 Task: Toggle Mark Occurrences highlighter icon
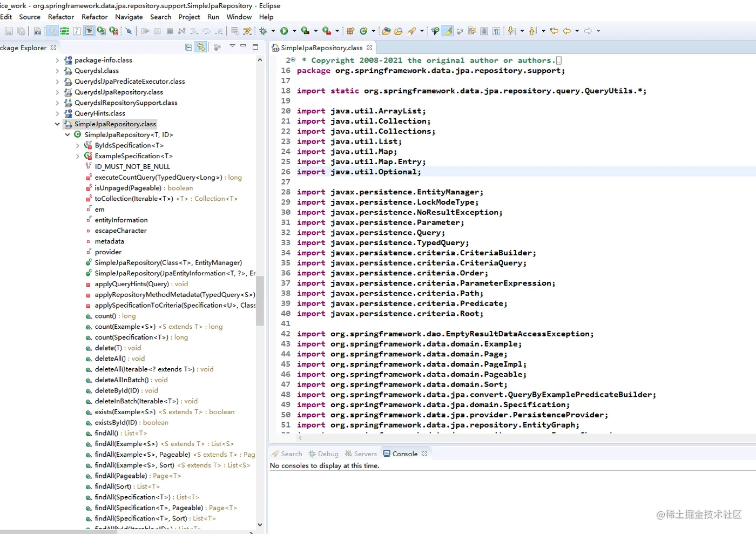448,31
